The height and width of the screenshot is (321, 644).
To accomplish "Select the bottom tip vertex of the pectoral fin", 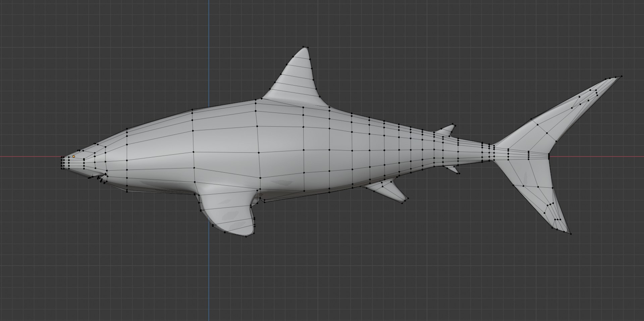I will point(246,236).
